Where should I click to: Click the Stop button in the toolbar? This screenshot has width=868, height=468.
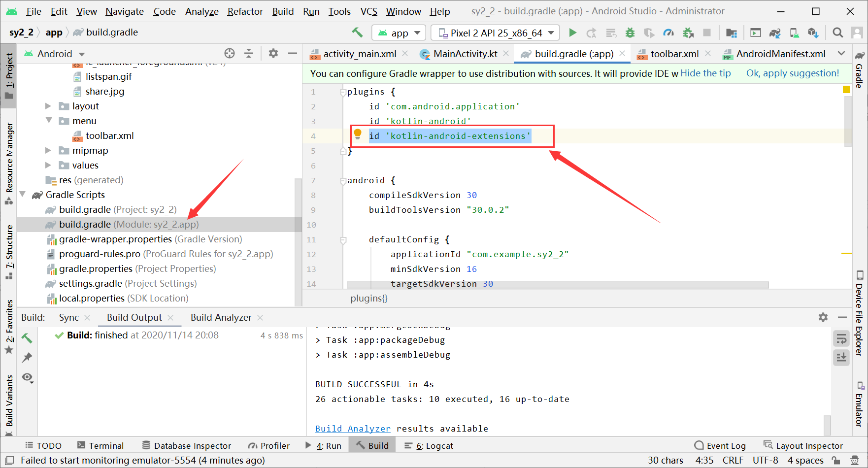pyautogui.click(x=707, y=33)
